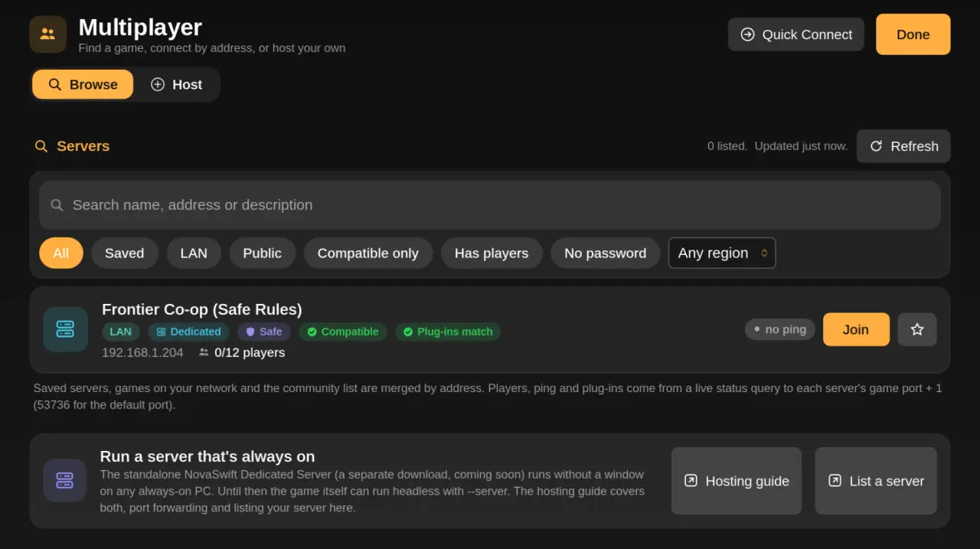The image size is (980, 549).
Task: Click the 0/12 players count
Action: click(x=242, y=352)
